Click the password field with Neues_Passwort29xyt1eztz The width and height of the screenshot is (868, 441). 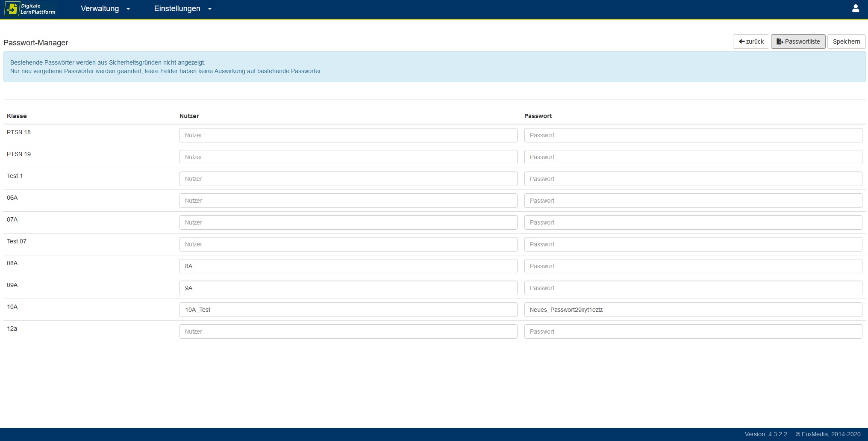click(x=693, y=310)
